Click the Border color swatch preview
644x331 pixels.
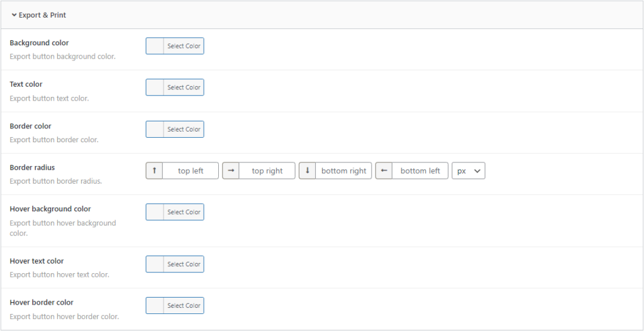click(155, 129)
